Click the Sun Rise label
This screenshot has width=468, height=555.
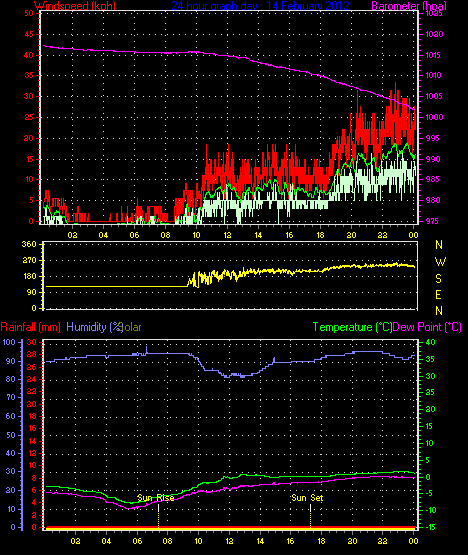[x=156, y=498]
